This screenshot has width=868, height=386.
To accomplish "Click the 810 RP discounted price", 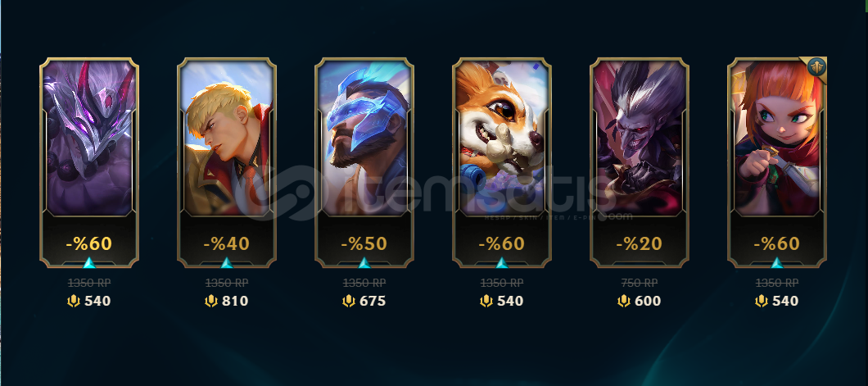I will pos(235,302).
